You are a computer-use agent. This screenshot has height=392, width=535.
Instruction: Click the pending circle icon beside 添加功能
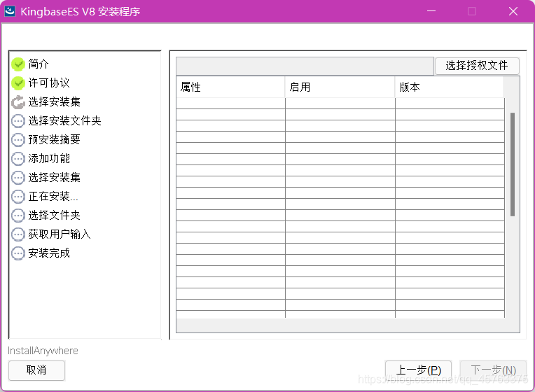click(18, 159)
